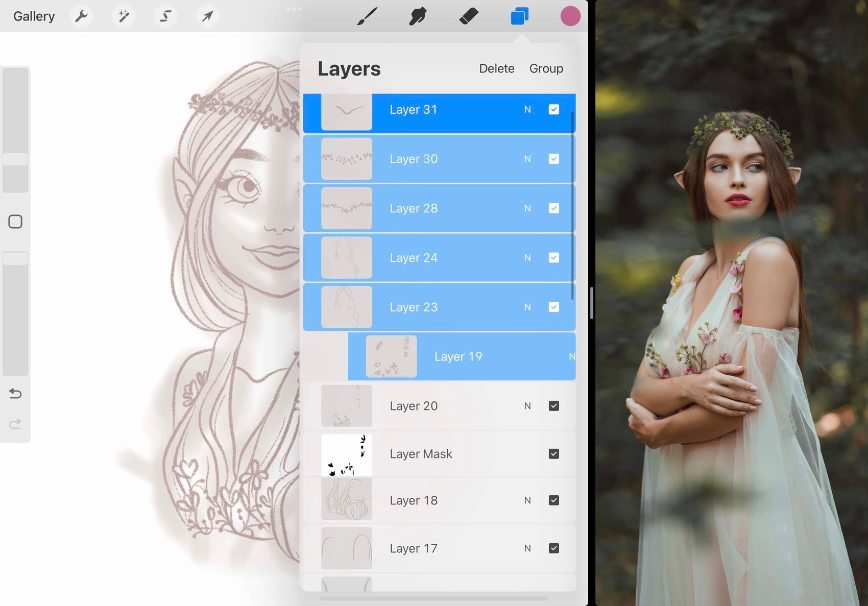Toggle visibility of Layer 24
This screenshot has height=606, width=868.
[554, 258]
